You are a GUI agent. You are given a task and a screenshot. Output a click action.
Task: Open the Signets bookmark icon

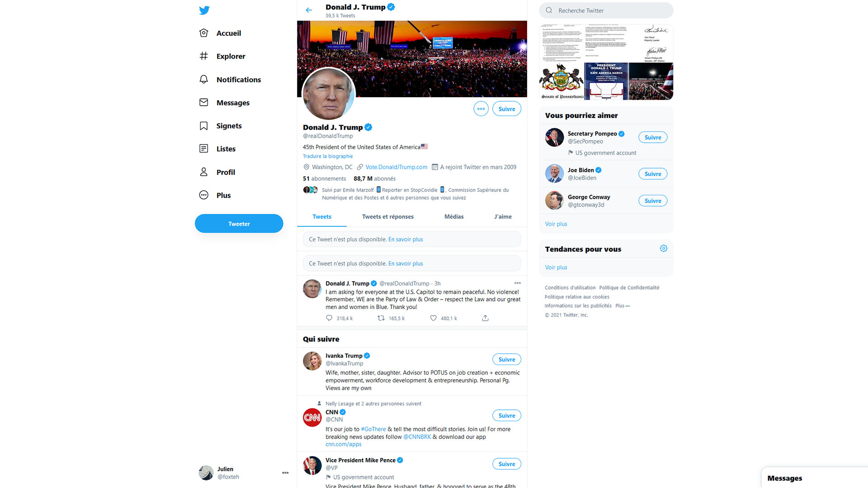click(x=204, y=126)
